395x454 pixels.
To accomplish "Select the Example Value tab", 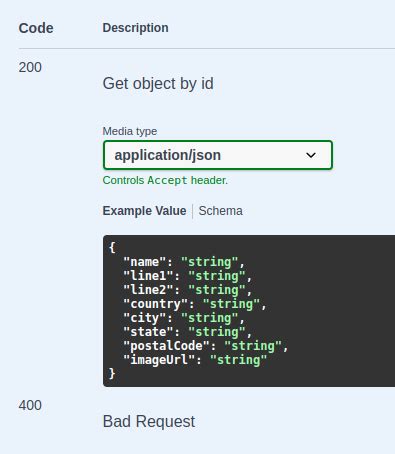I will (144, 211).
